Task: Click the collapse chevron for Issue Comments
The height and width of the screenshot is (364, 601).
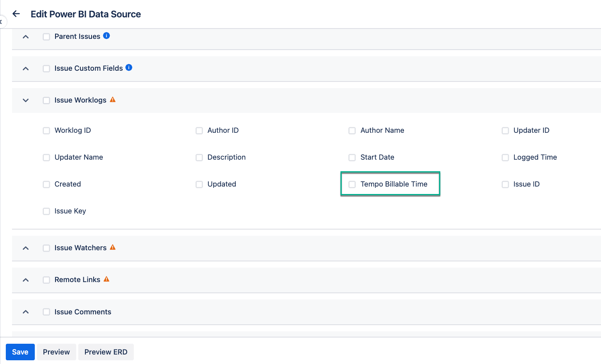Action: click(x=25, y=312)
